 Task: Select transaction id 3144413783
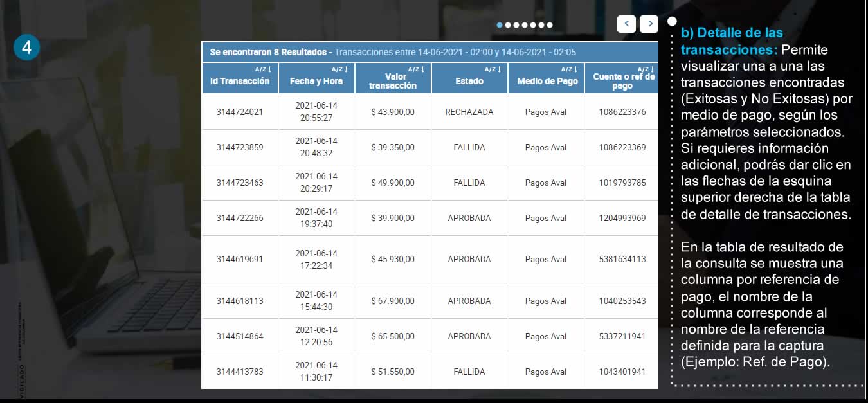[240, 372]
